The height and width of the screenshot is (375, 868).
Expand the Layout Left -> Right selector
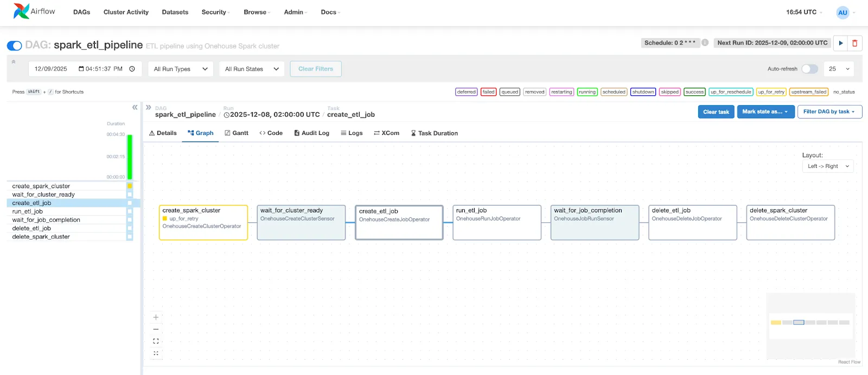(x=828, y=166)
